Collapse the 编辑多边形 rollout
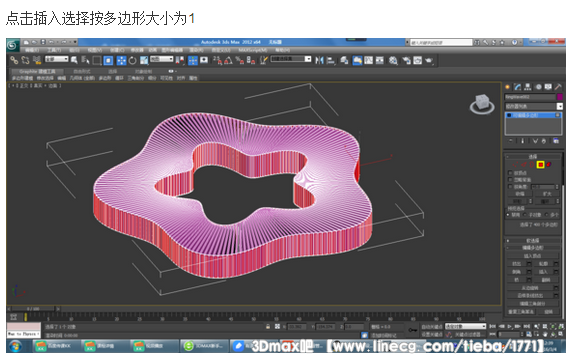 (x=533, y=247)
